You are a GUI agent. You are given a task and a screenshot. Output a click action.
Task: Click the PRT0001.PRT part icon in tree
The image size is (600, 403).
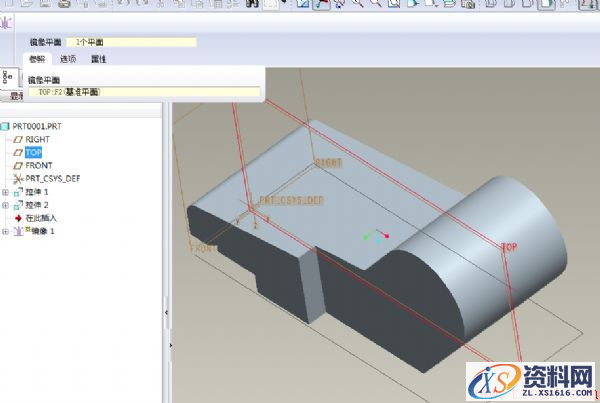(7, 127)
